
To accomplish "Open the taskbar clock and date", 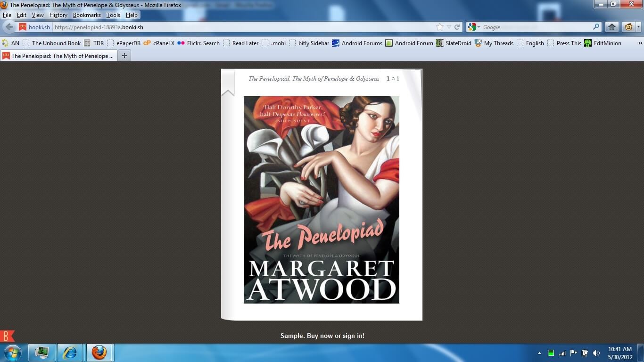I will [620, 353].
